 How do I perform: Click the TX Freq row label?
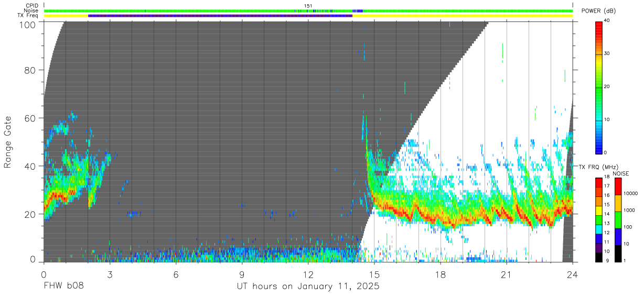28,16
